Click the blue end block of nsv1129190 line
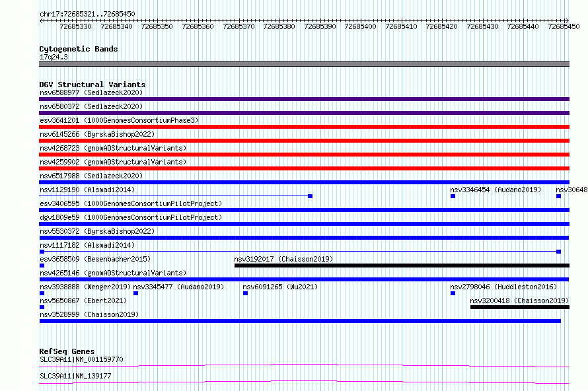This screenshot has width=588, height=391. point(310,196)
